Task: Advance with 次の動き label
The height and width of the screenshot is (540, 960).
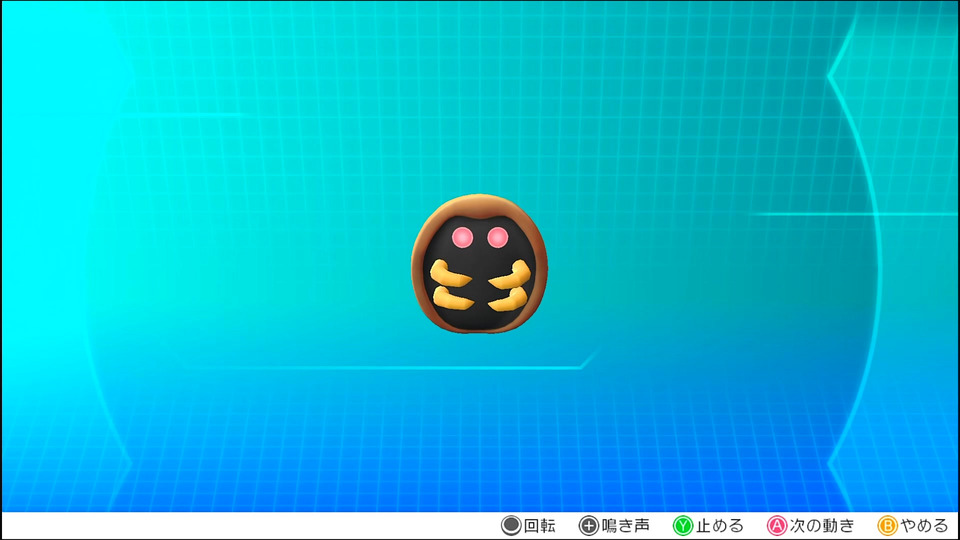Action: (x=822, y=525)
